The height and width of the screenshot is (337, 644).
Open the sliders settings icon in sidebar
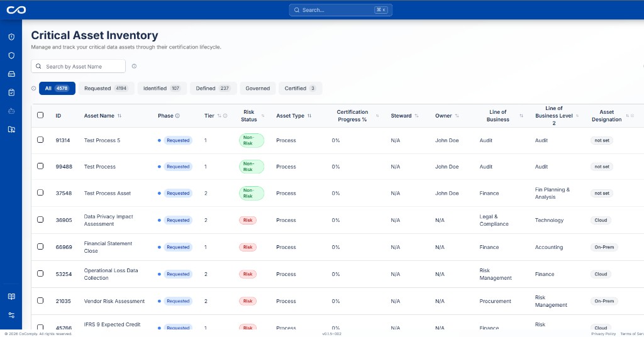pyautogui.click(x=11, y=315)
